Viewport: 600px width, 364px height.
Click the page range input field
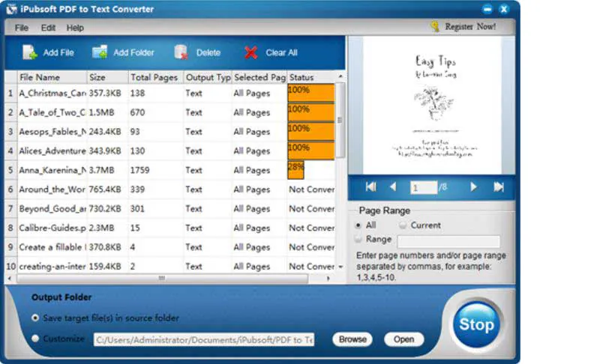448,241
